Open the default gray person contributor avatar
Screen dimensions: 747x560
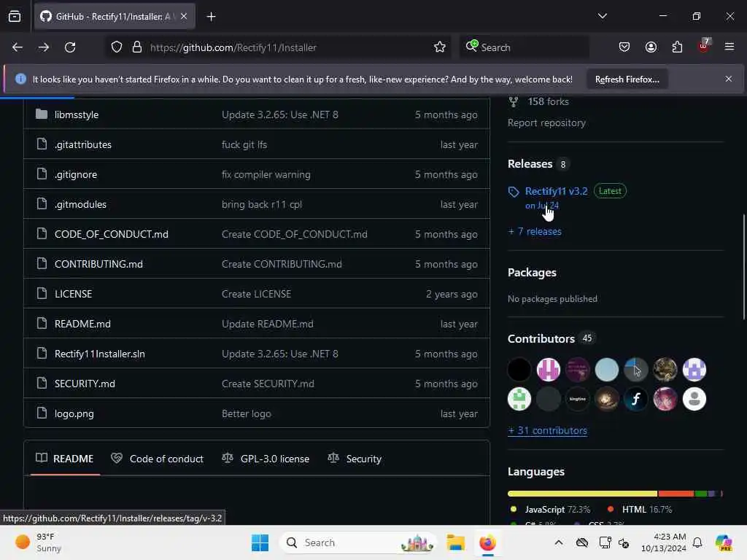coord(694,399)
